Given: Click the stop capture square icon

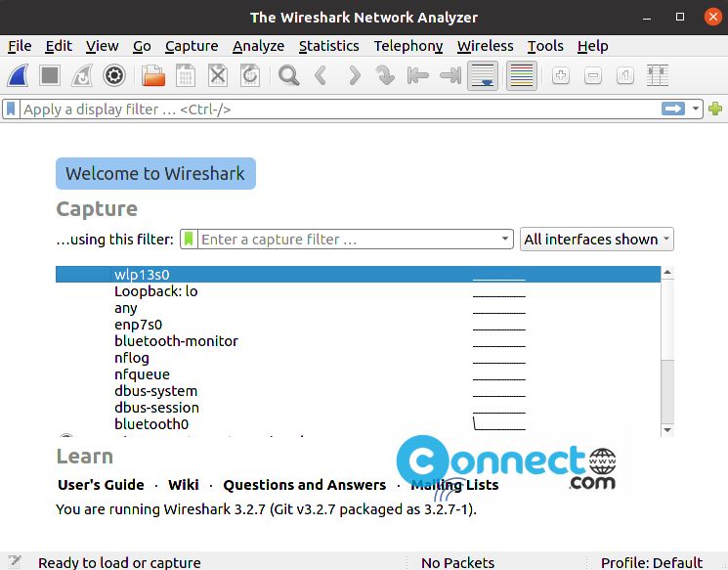Looking at the screenshot, I should click(x=50, y=75).
